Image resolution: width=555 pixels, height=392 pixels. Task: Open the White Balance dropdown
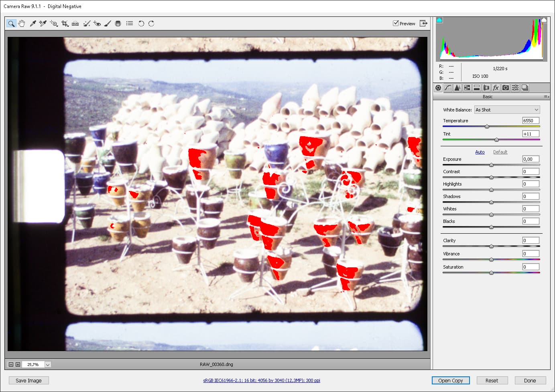[507, 110]
